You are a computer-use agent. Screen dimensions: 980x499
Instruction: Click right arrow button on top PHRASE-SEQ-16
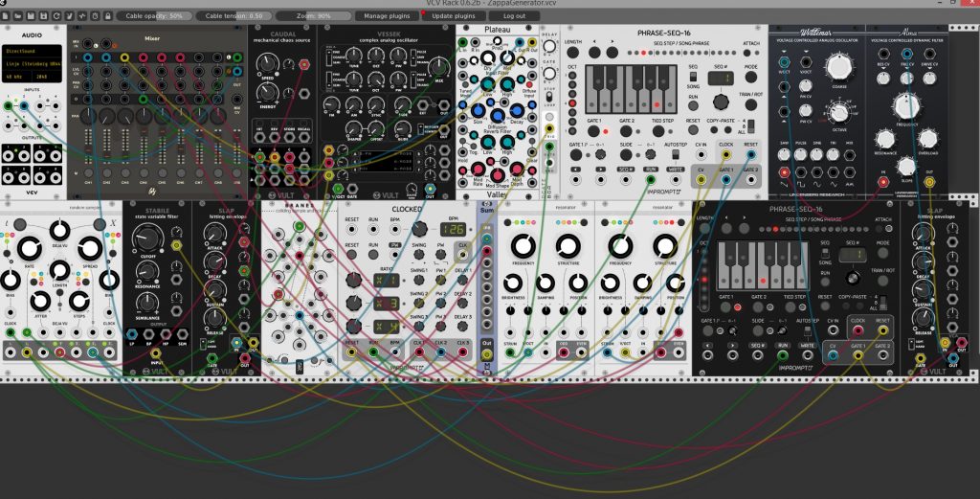[x=612, y=55]
